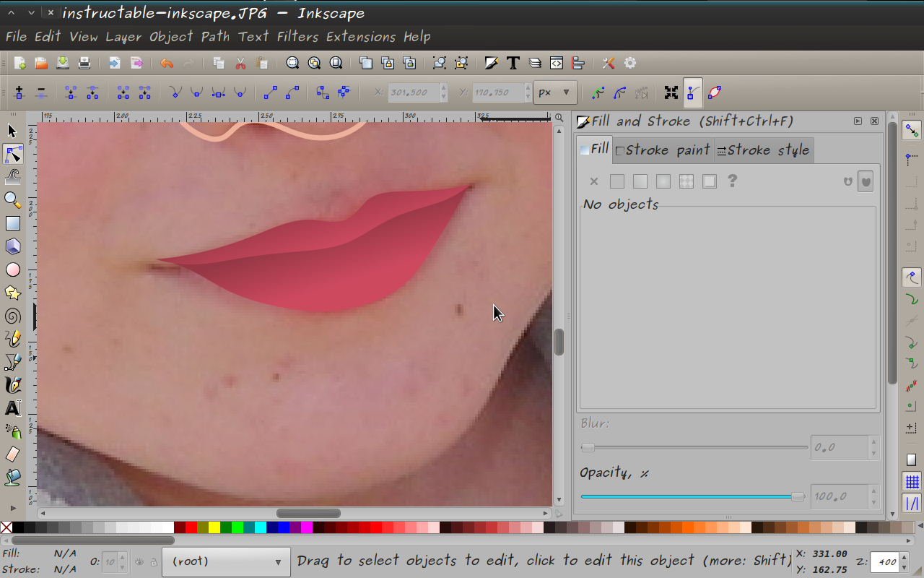This screenshot has height=578, width=924.
Task: Toggle the layer lock in the status bar
Action: tap(153, 561)
